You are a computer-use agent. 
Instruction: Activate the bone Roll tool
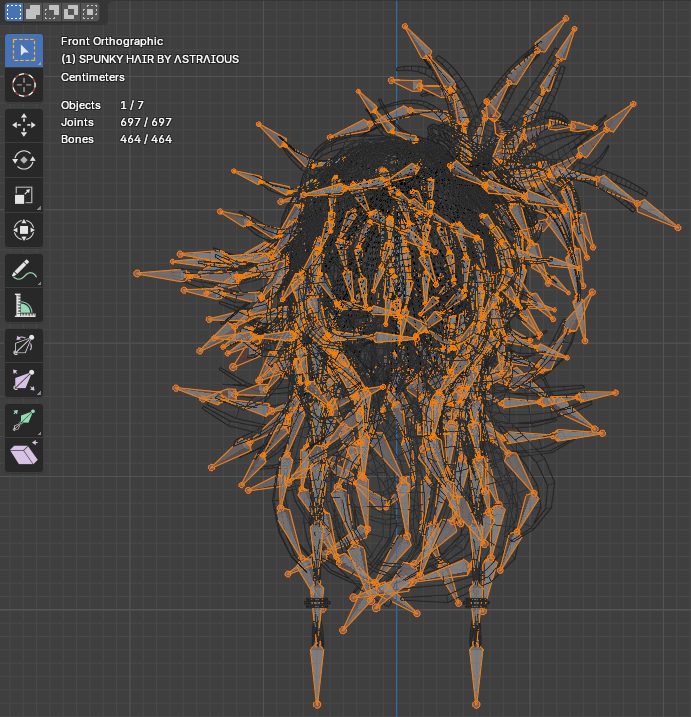click(x=24, y=345)
